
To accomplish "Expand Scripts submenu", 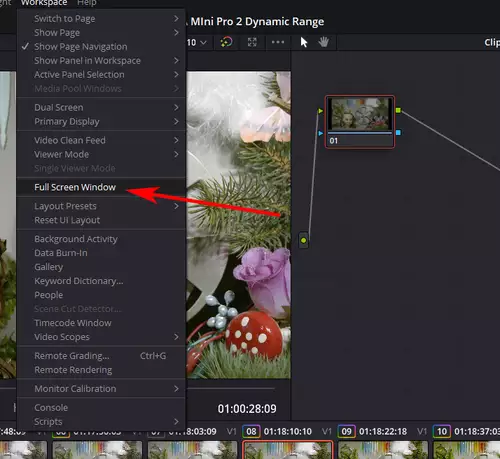I will 101,421.
